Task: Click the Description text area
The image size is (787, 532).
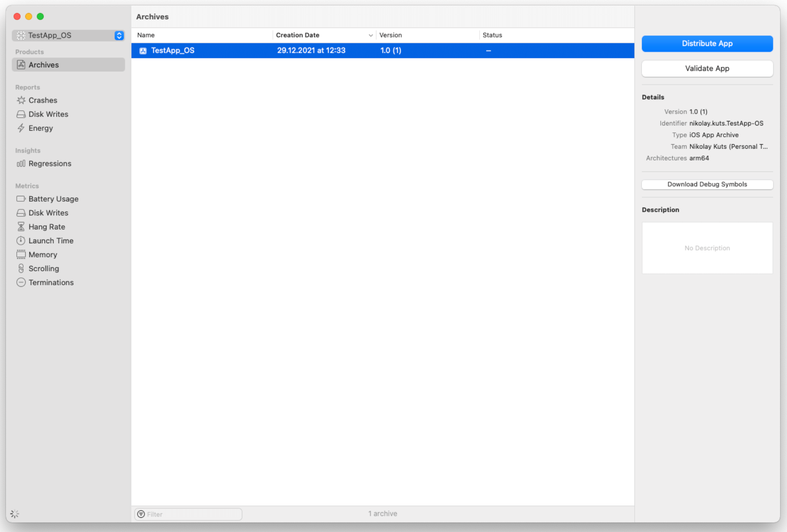Action: pyautogui.click(x=708, y=248)
